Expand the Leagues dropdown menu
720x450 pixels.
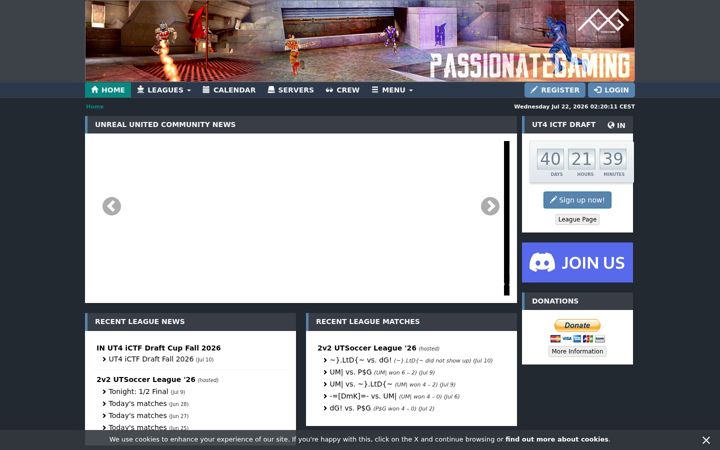(x=164, y=90)
